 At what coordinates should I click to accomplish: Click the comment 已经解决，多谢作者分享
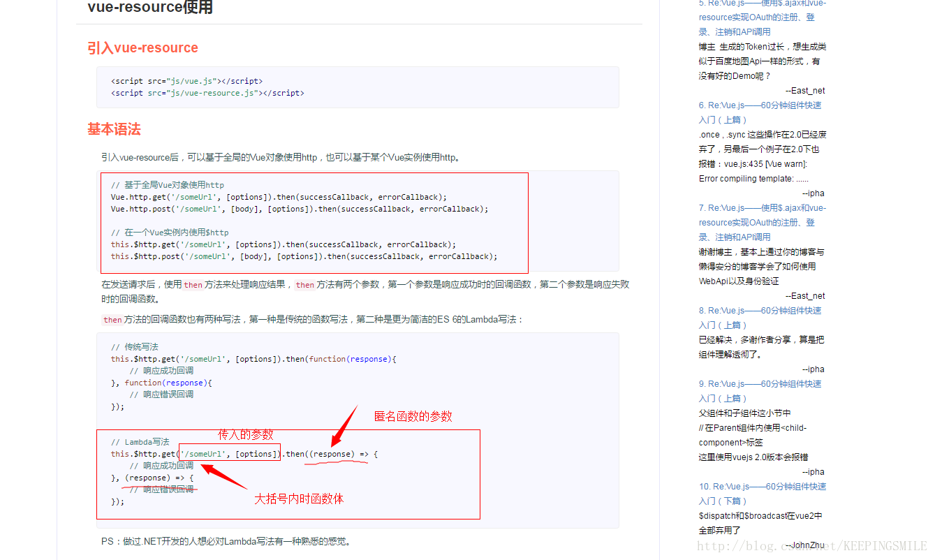click(761, 347)
